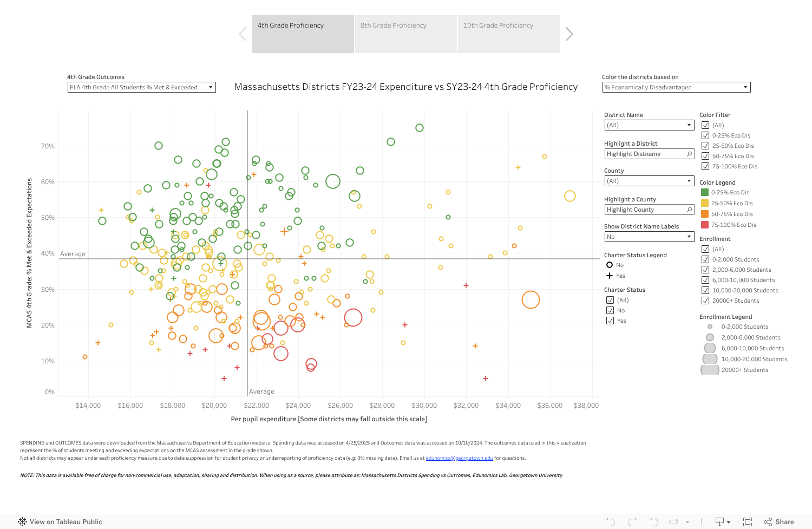
Task: Switch to the 10th Grade Proficiency tab
Action: point(508,34)
